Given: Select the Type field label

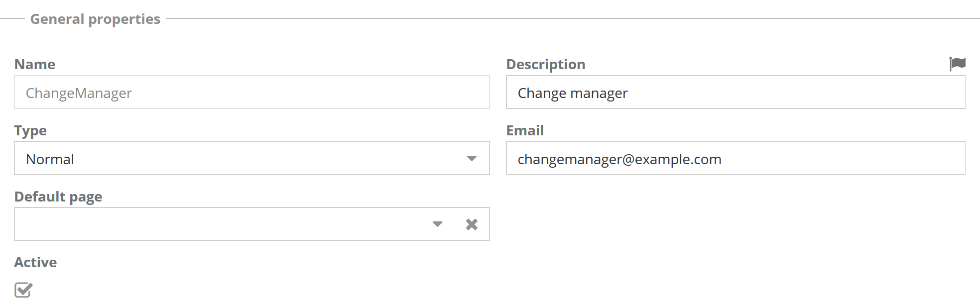Looking at the screenshot, I should (x=30, y=130).
